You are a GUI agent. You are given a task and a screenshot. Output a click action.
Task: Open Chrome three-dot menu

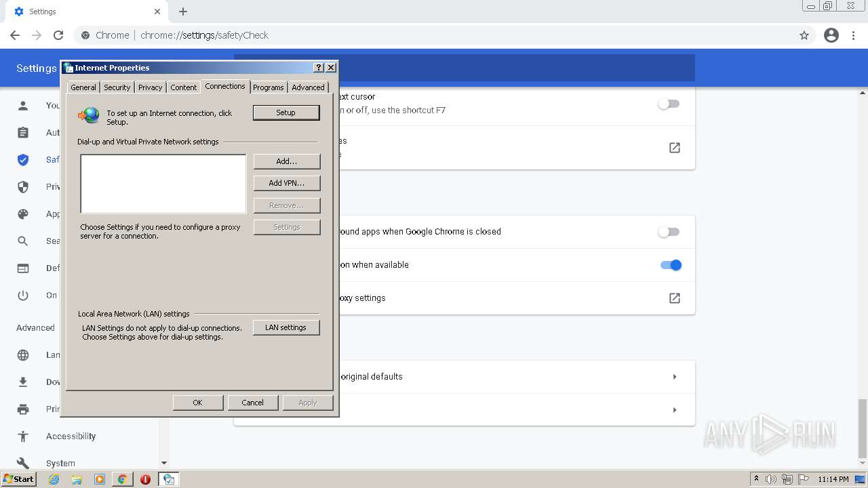click(x=854, y=35)
